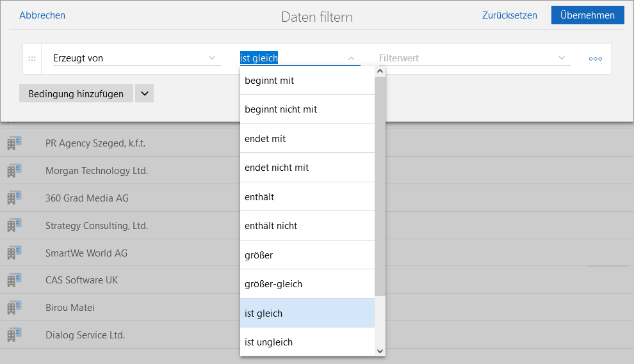Open the Filterwert value dropdown arrow

pos(562,58)
